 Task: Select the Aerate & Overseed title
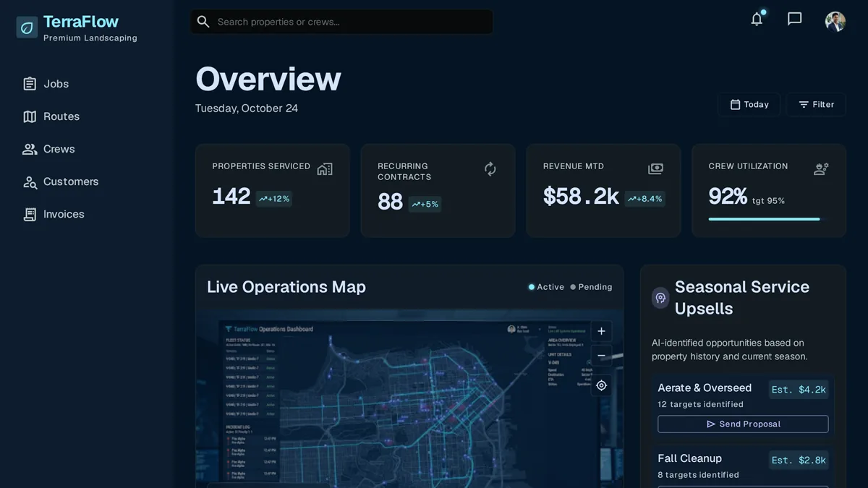click(705, 388)
